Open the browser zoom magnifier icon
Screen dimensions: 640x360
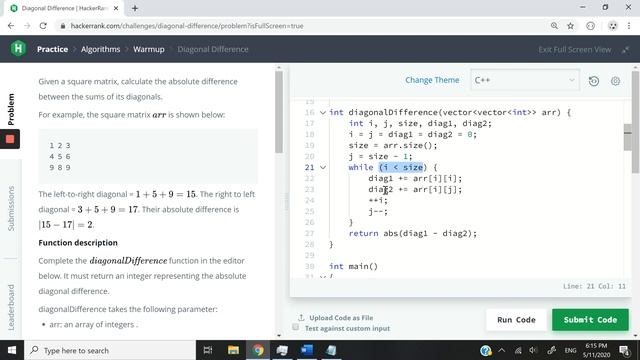554,26
